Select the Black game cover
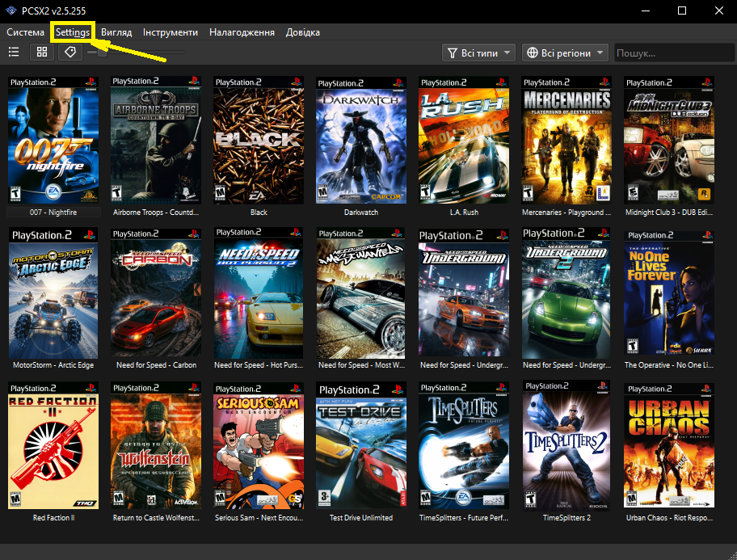The image size is (737, 560). coord(259,140)
